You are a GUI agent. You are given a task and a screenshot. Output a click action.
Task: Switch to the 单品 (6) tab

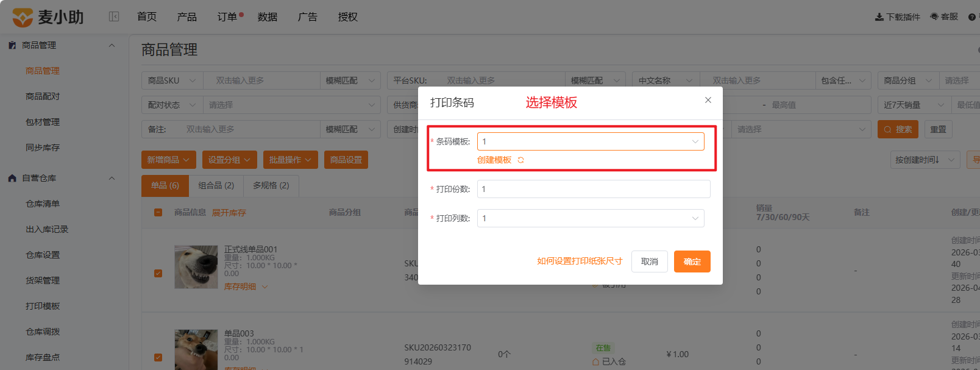tap(165, 185)
